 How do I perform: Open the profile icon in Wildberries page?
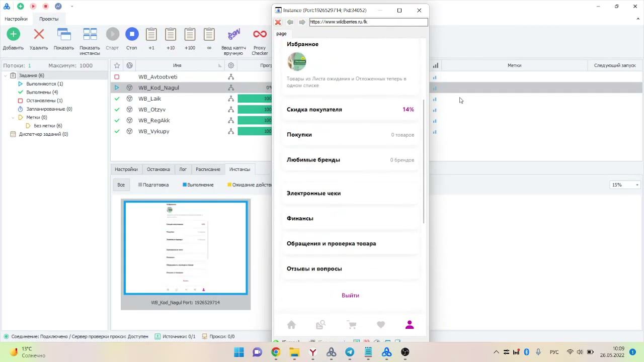tap(410, 325)
